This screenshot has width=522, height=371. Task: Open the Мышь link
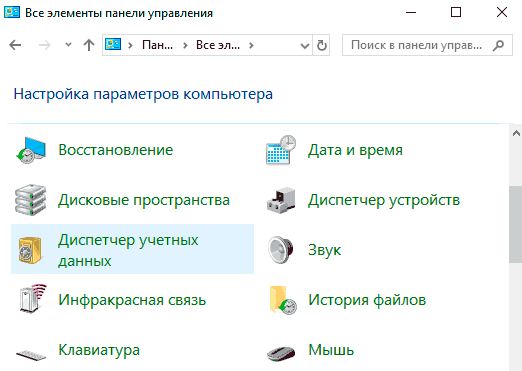point(331,350)
